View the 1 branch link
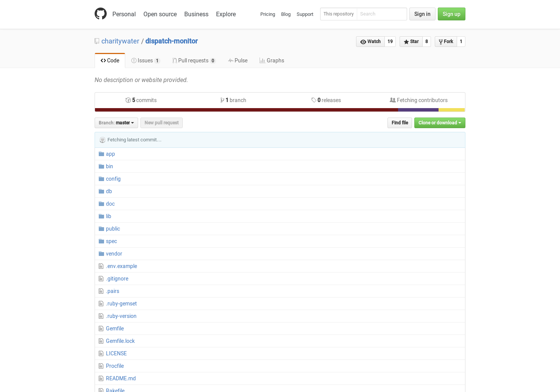This screenshot has height=392, width=560. [233, 100]
